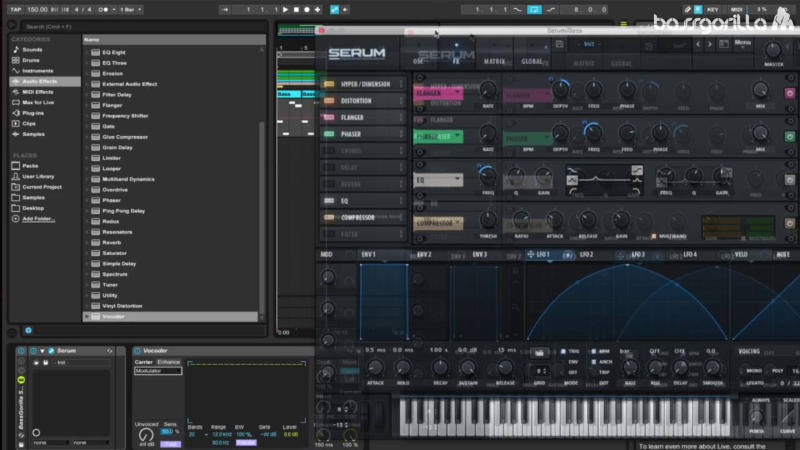
Task: Toggle the Compressor effect power button
Action: coord(789,223)
